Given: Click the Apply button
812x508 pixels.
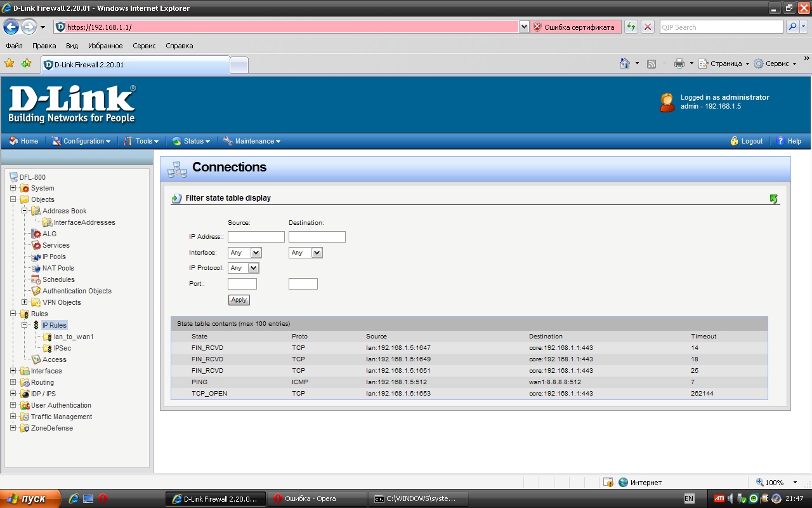Looking at the screenshot, I should click(239, 300).
